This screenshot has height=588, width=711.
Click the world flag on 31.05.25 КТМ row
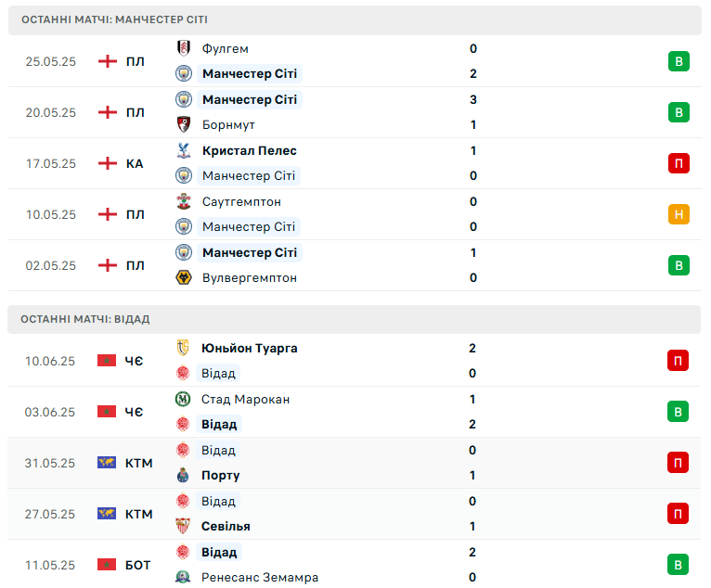point(107,463)
